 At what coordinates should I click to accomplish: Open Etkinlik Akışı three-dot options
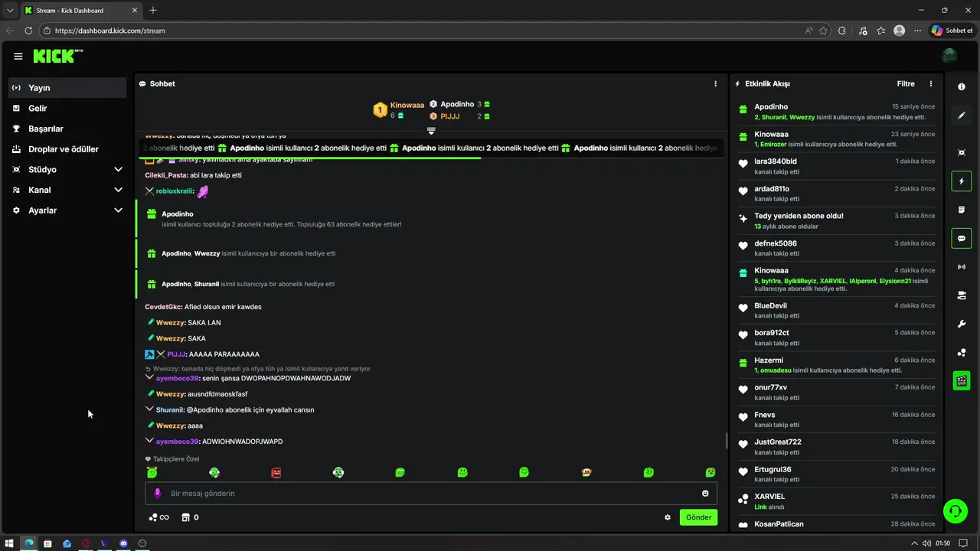(x=931, y=83)
